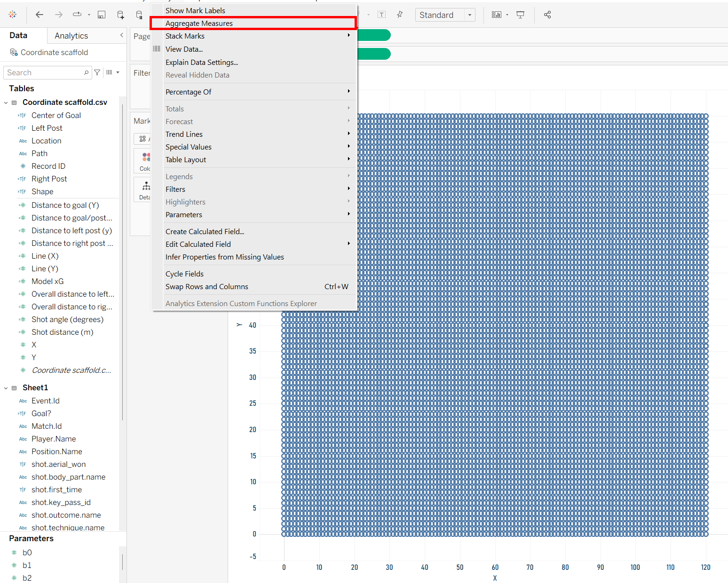Screen dimensions: 728x583
Task: Click the undo back arrow
Action: pos(40,15)
